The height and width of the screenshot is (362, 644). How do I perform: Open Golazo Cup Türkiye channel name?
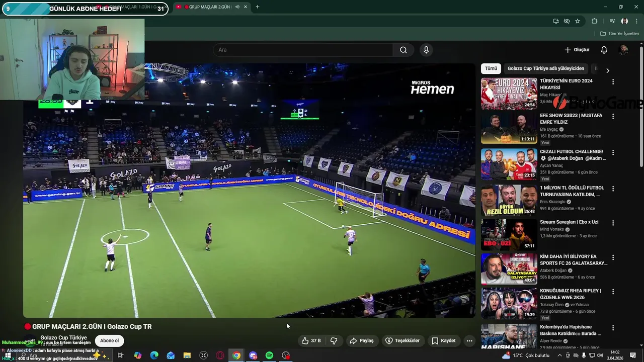point(63,338)
